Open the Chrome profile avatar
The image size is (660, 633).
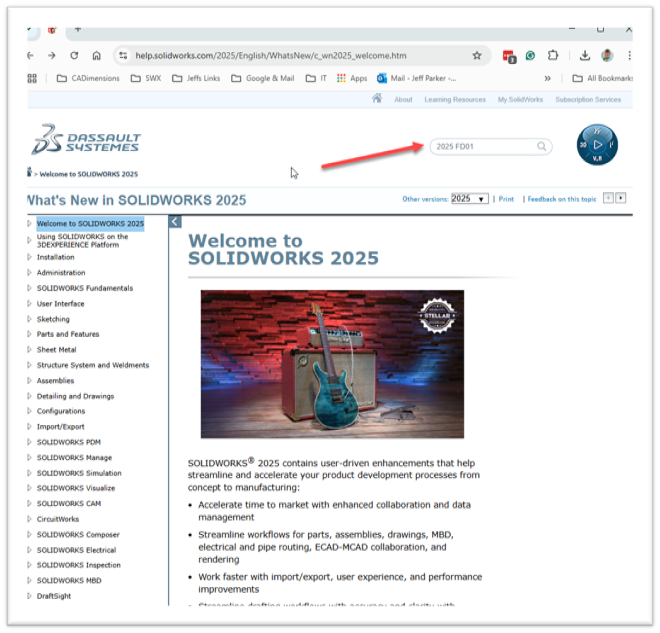(607, 55)
